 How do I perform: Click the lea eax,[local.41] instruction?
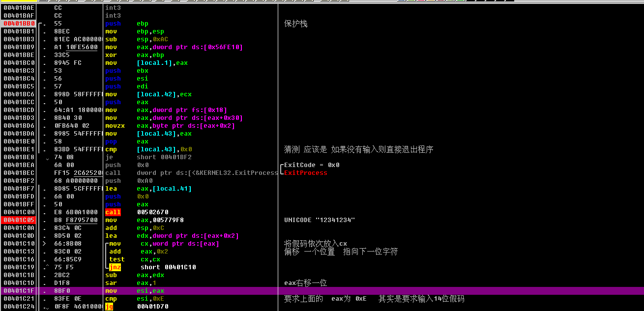click(148, 189)
